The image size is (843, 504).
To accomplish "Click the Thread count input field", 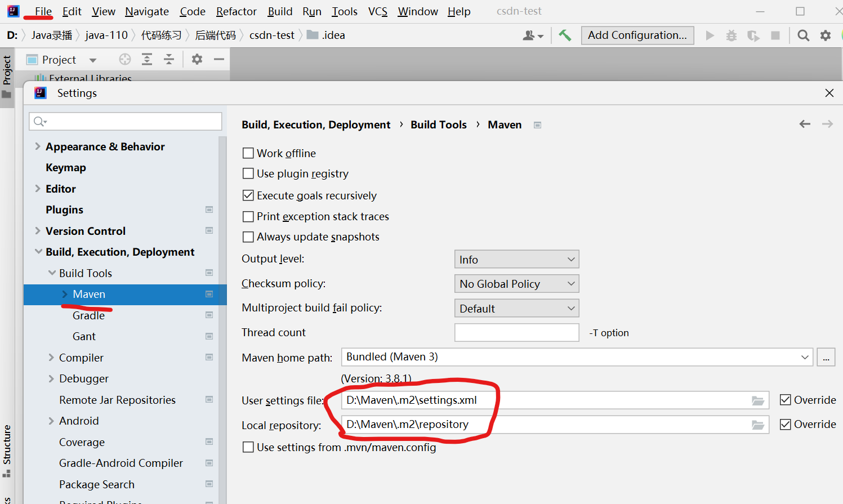I will coord(516,332).
